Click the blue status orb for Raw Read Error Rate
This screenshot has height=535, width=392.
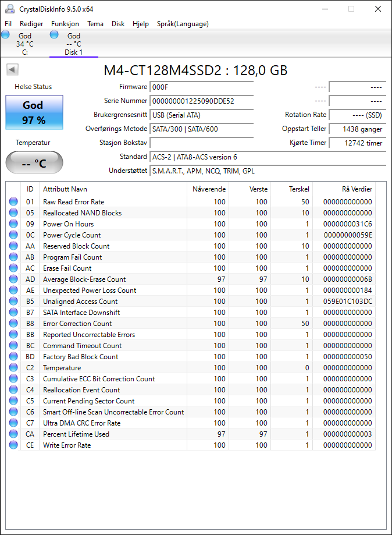click(13, 201)
